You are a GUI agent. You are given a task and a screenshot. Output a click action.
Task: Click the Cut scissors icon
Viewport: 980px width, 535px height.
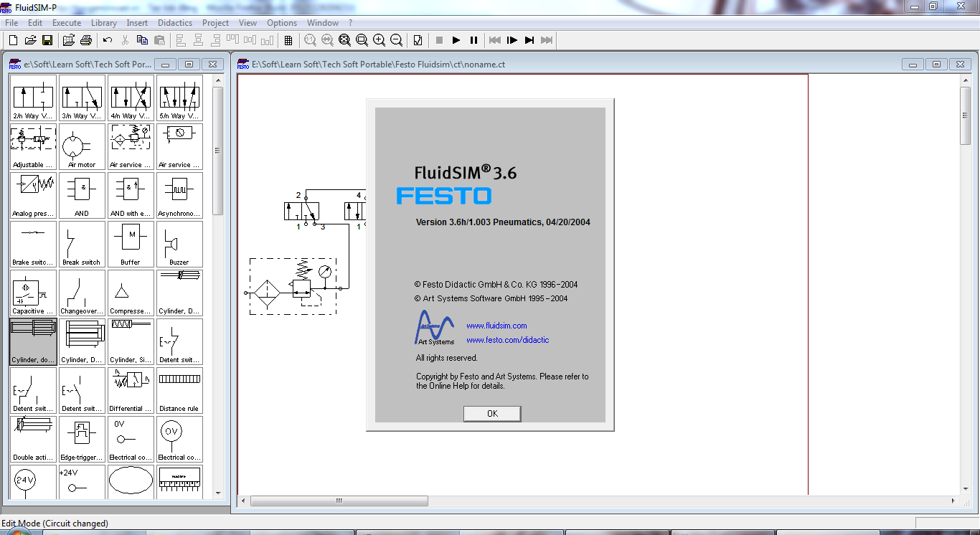point(125,40)
